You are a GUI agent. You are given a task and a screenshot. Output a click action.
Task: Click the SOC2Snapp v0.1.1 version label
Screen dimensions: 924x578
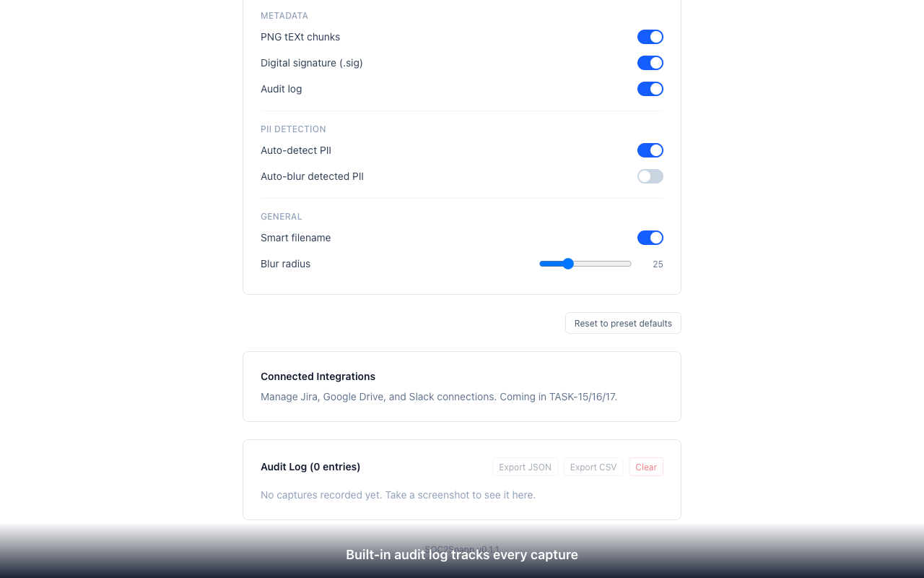point(462,548)
